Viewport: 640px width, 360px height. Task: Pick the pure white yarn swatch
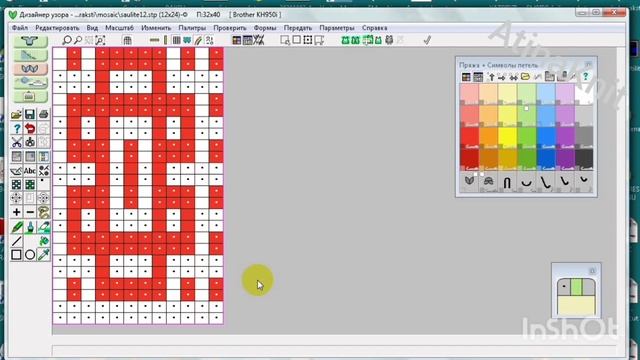tap(584, 94)
